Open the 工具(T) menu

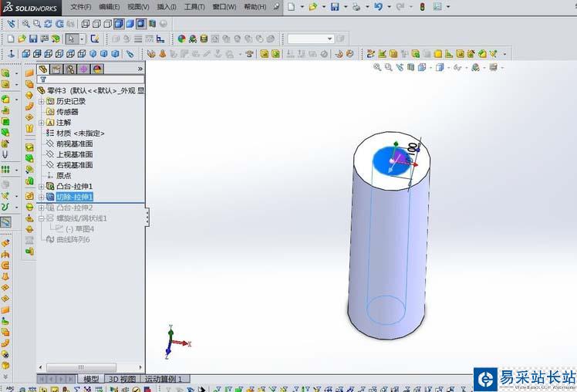(x=194, y=7)
